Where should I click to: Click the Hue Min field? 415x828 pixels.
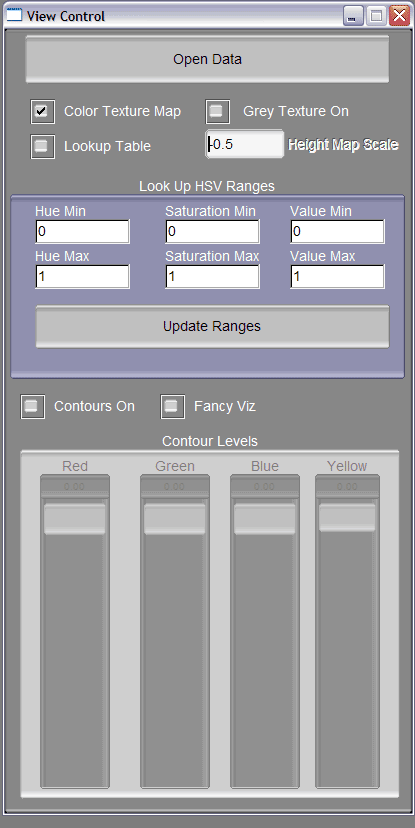click(82, 231)
